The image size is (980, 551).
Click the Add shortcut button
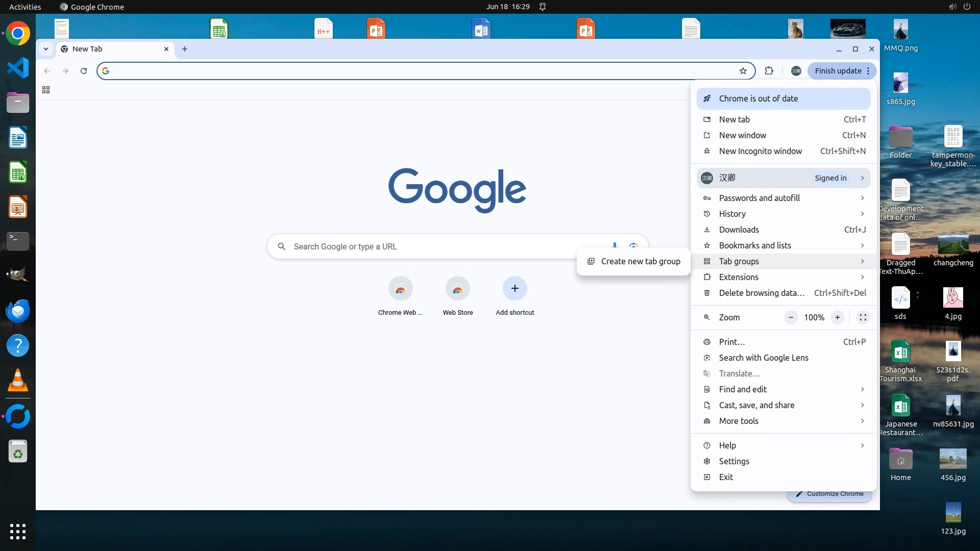coord(514,289)
